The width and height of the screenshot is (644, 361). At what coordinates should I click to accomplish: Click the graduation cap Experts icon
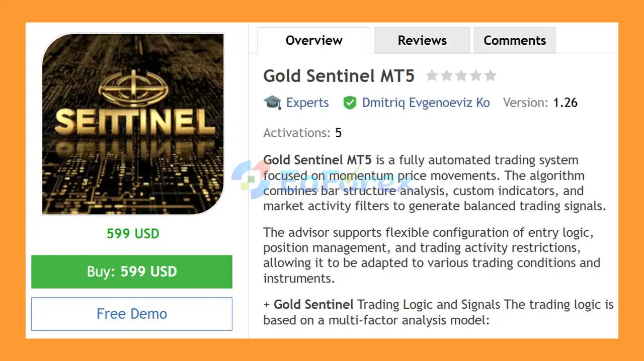coord(272,103)
